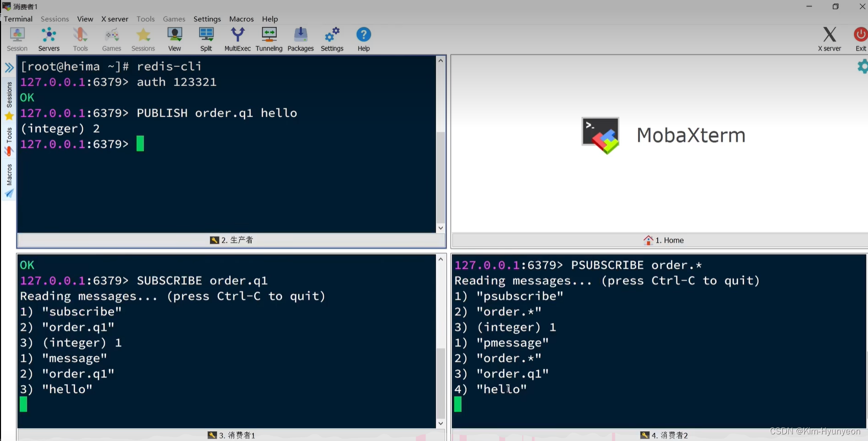Screen dimensions: 868x441
Task: Click the 消费者1 terminal scrollbar thumb
Action: tap(441, 382)
